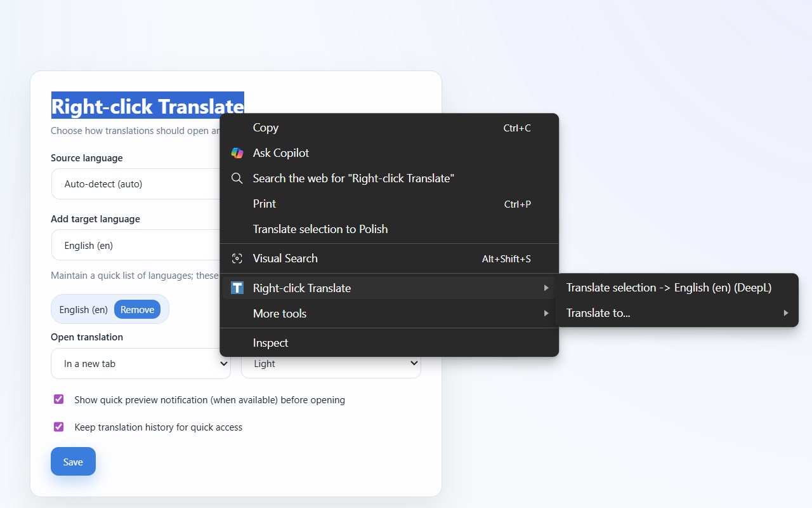The width and height of the screenshot is (812, 508).
Task: Search the web for "Right-click Translate"
Action: click(x=389, y=178)
